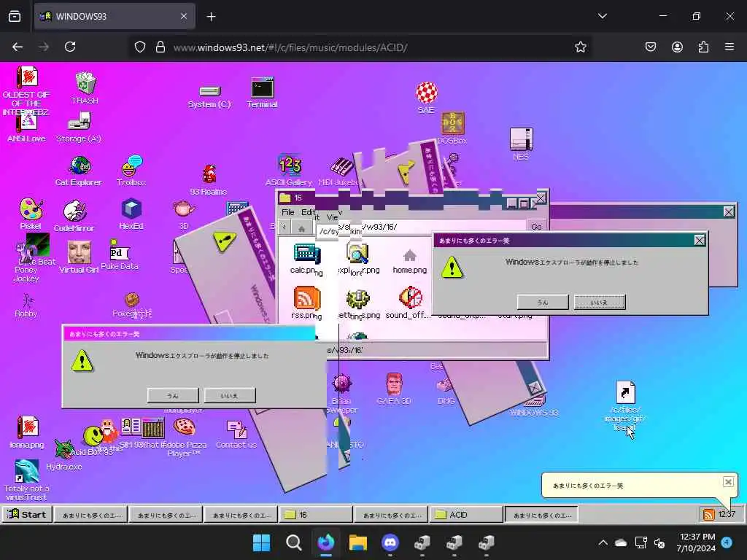The height and width of the screenshot is (560, 747).
Task: Launch Piskel paint icon
Action: click(x=31, y=214)
